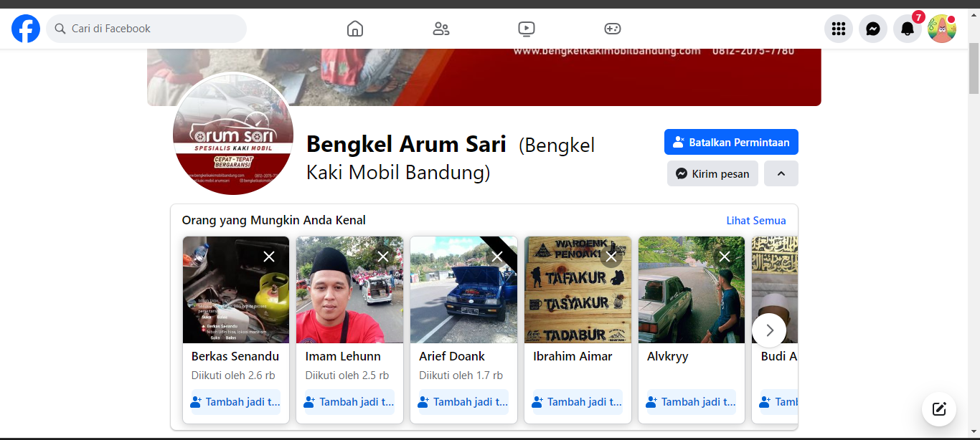980x440 pixels.
Task: Open the Alvkryy name link
Action: click(668, 356)
